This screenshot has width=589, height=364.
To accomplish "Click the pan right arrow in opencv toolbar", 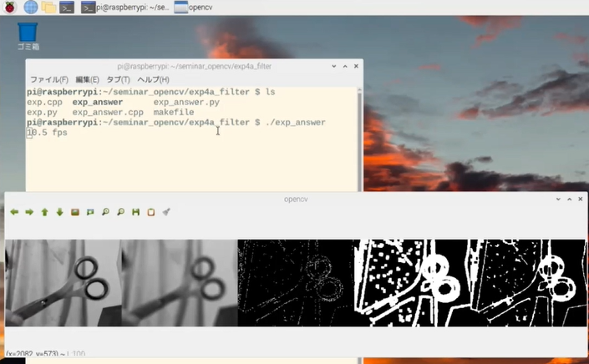I will tap(29, 213).
